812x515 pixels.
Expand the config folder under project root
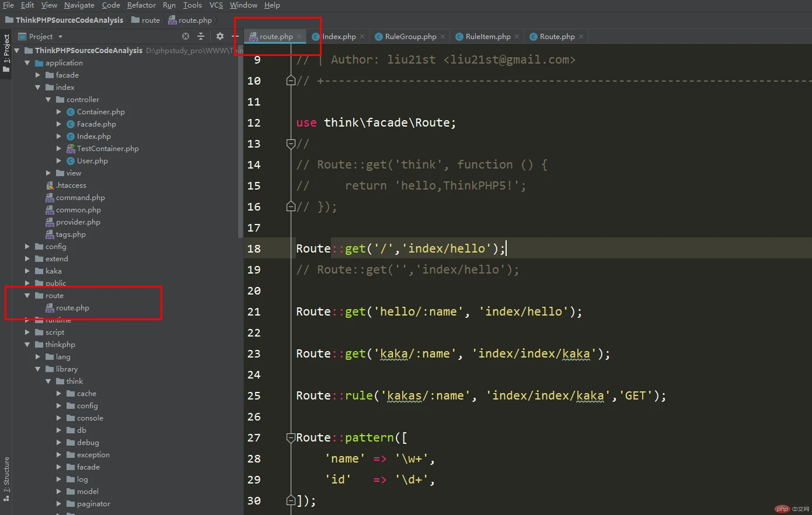pyautogui.click(x=27, y=247)
